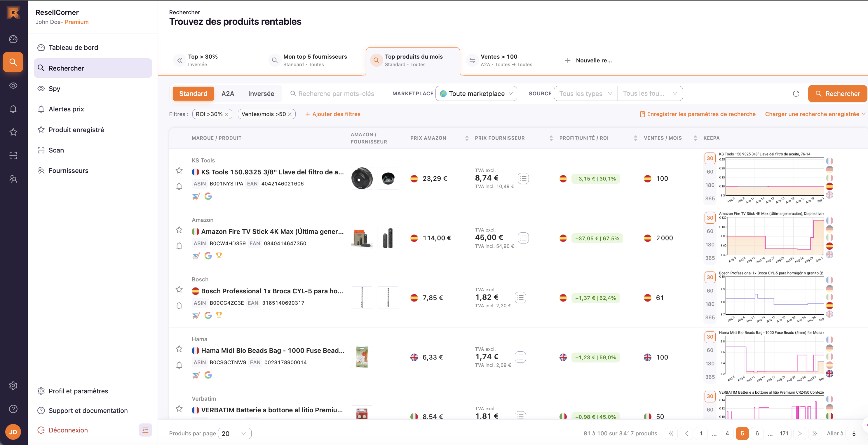Open Tableau de bord menu item
Image resolution: width=868 pixels, height=445 pixels.
click(93, 48)
